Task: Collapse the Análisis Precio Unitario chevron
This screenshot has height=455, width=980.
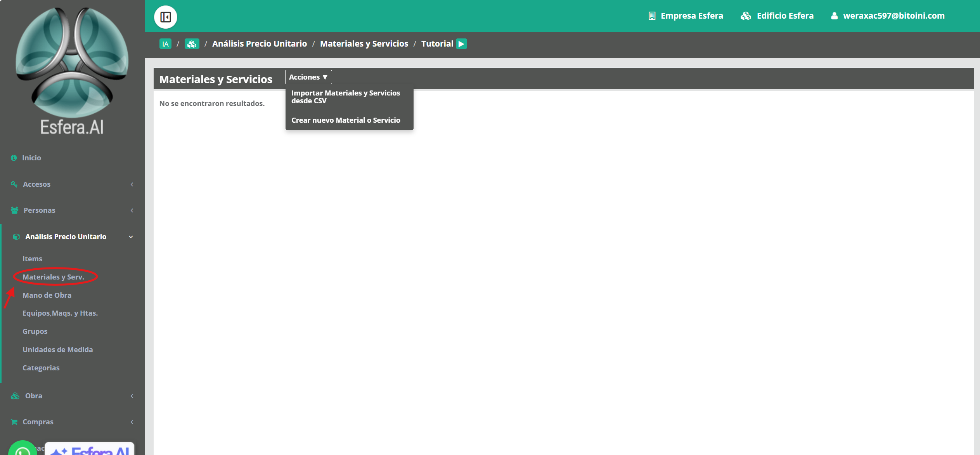Action: [x=131, y=237]
